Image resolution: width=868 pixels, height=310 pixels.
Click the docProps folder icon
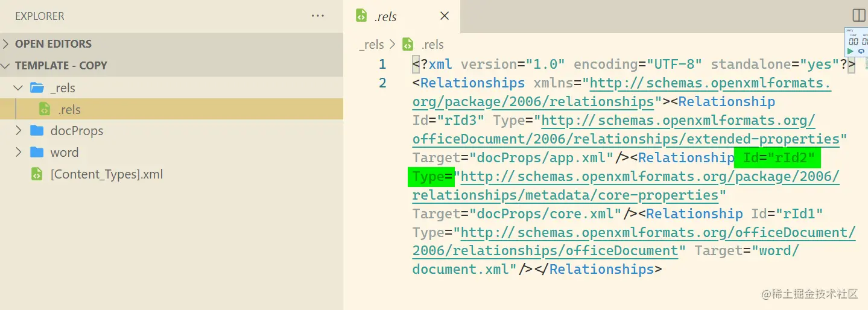(37, 131)
